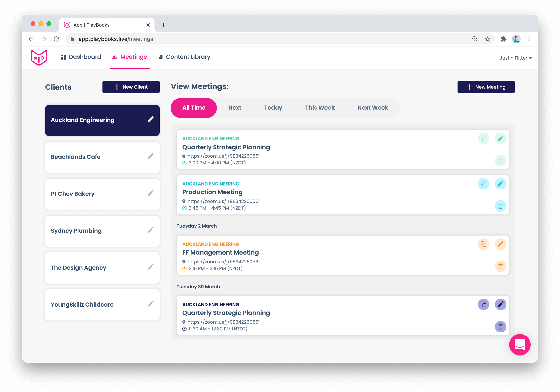The height and width of the screenshot is (392, 560).
Task: Click the PlayBooks cat logo
Action: pos(39,58)
